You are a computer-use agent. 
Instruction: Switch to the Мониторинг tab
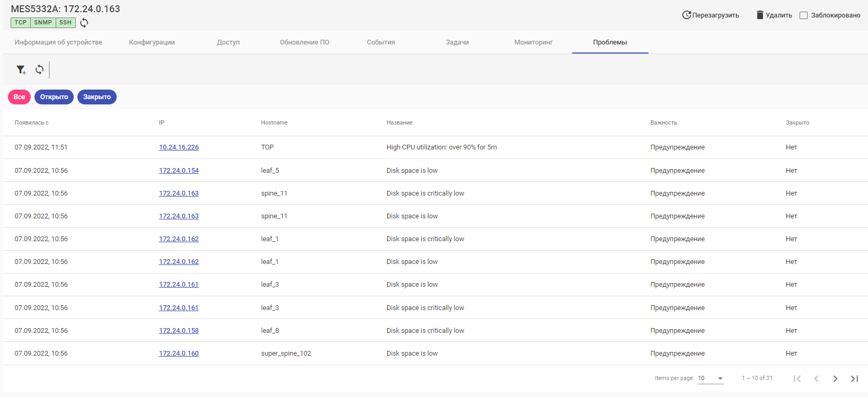(533, 42)
